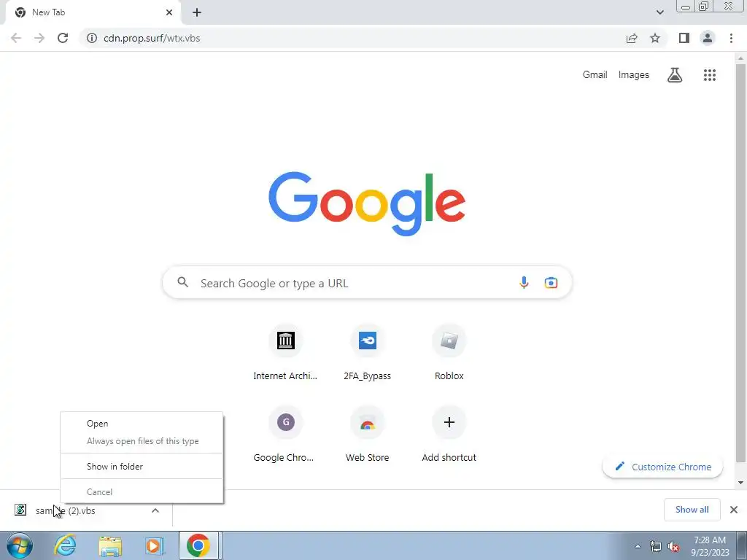Screen dimensions: 747x560
Task: Open Windows Media Player from taskbar
Action: [x=155, y=546]
